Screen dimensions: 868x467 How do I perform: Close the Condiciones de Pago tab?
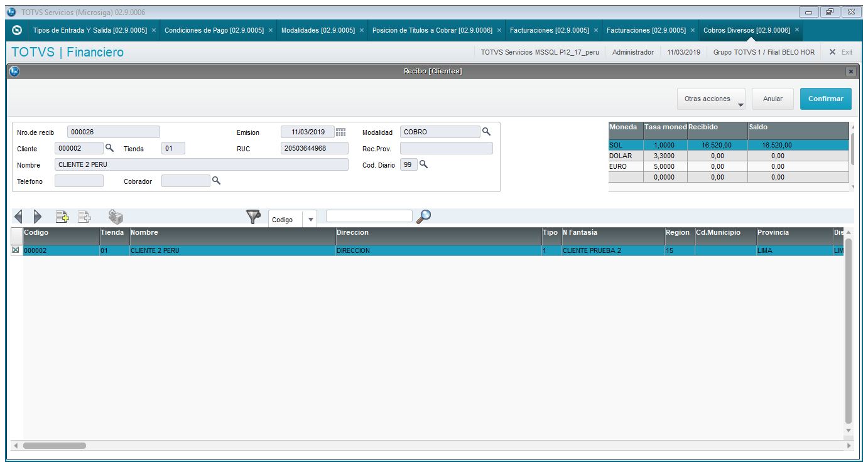pyautogui.click(x=271, y=30)
